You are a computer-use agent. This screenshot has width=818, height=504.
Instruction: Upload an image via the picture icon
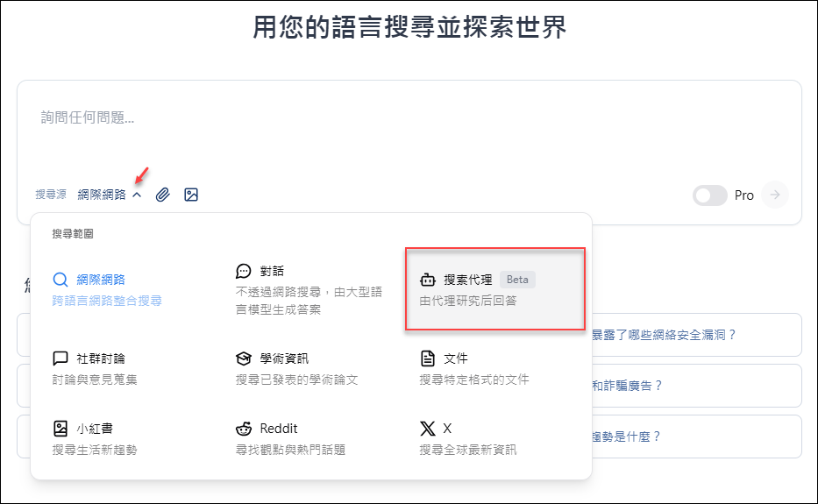[191, 195]
